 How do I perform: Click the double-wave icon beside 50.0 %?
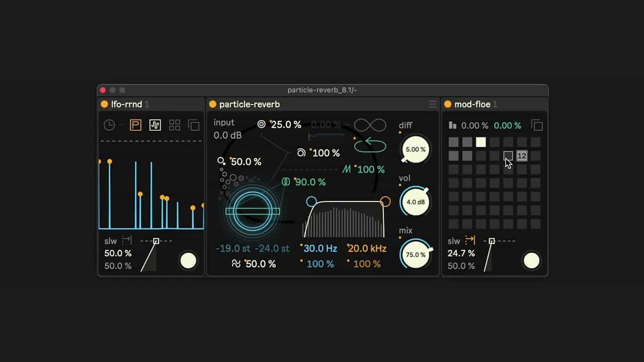[x=236, y=263]
